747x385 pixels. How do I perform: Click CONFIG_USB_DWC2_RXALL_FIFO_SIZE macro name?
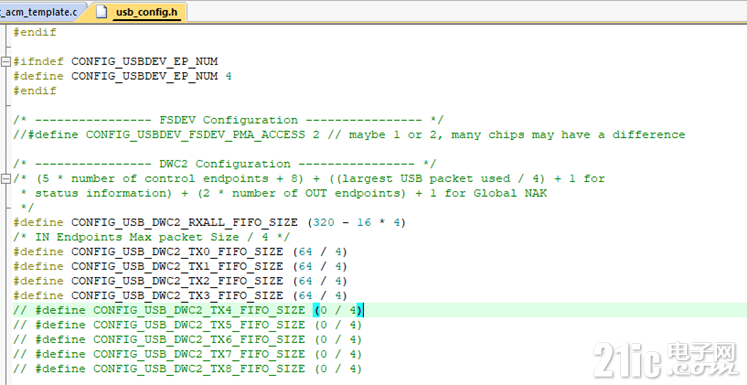coord(184,223)
